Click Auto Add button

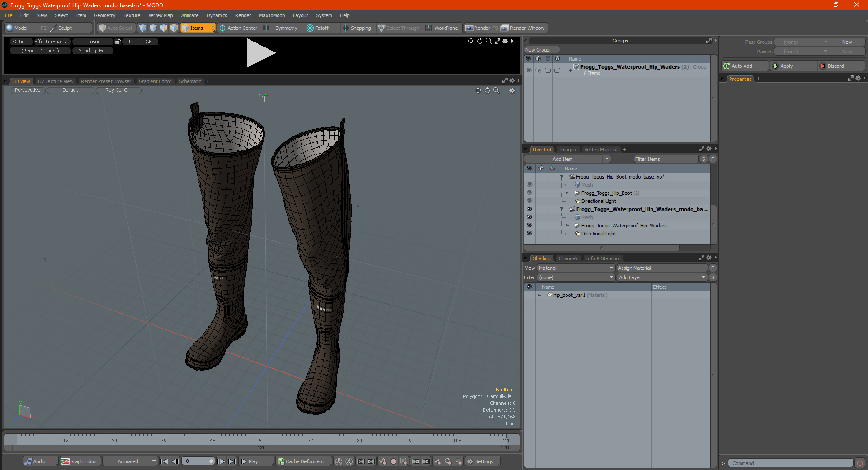pyautogui.click(x=745, y=66)
